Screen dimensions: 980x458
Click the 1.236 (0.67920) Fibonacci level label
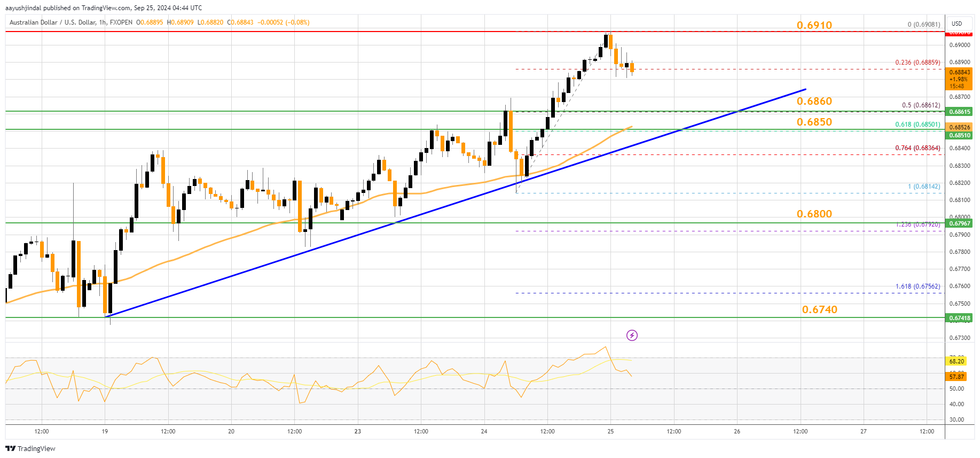tap(918, 224)
